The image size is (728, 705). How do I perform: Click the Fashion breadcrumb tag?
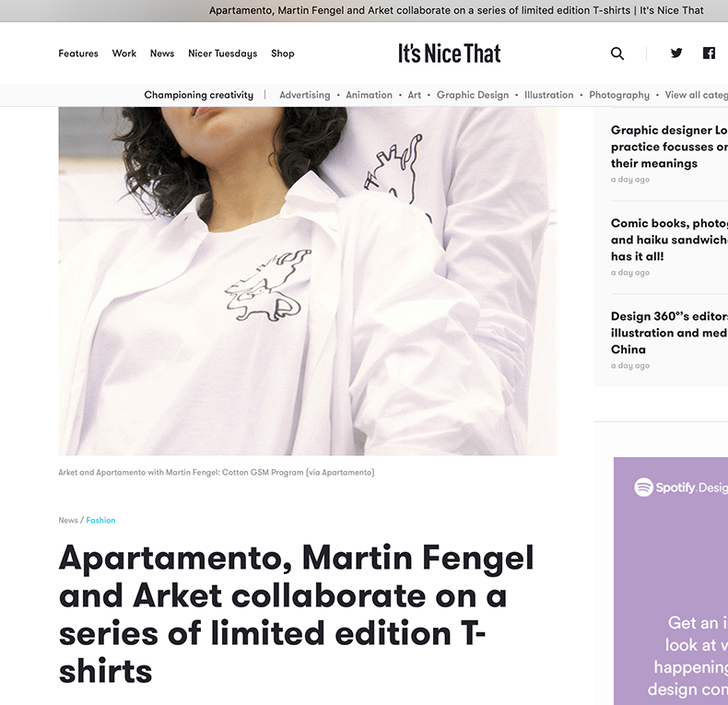pos(100,520)
